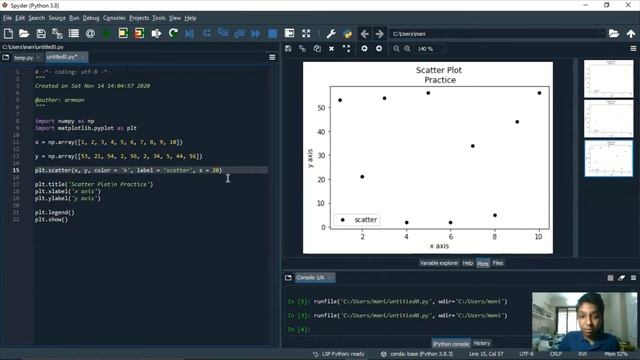Image resolution: width=640 pixels, height=360 pixels.
Task: Go forward with right arrow
Action: tap(380, 33)
